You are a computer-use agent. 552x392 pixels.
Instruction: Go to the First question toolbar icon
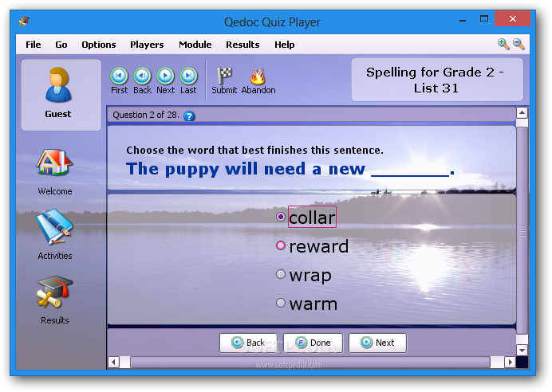click(x=119, y=76)
